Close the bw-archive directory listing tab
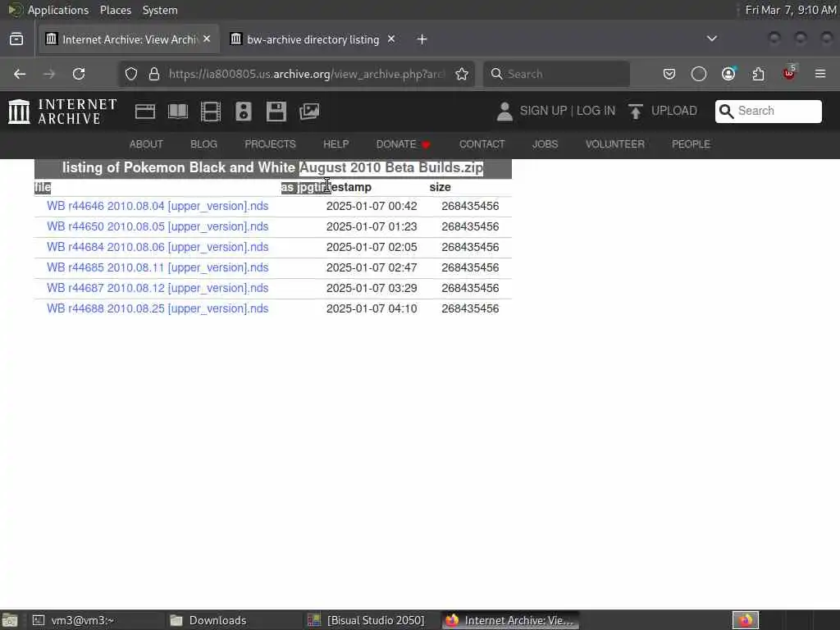This screenshot has width=840, height=630. (391, 39)
